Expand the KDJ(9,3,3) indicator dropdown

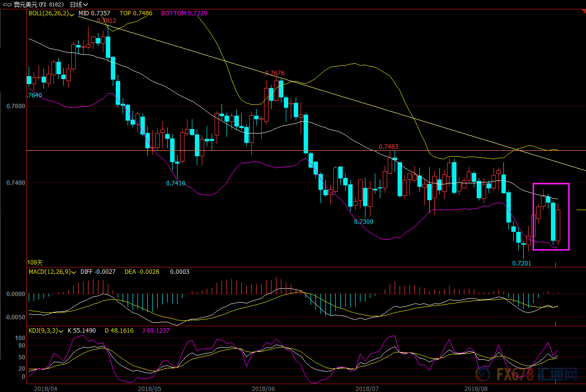coord(45,331)
